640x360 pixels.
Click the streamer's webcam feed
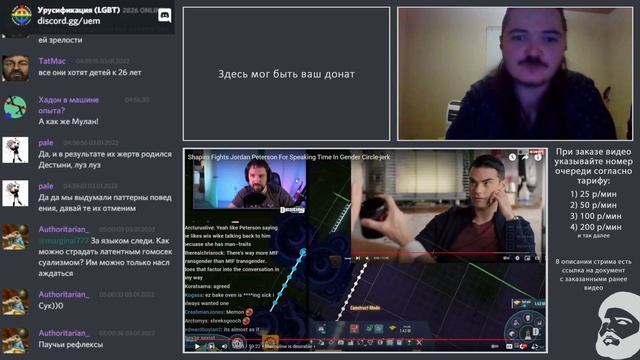coord(515,74)
